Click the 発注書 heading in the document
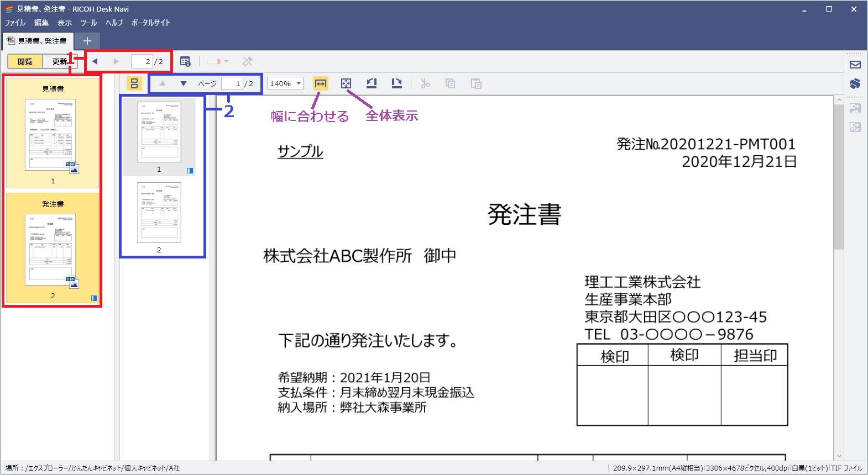This screenshot has height=475, width=868. point(524,214)
